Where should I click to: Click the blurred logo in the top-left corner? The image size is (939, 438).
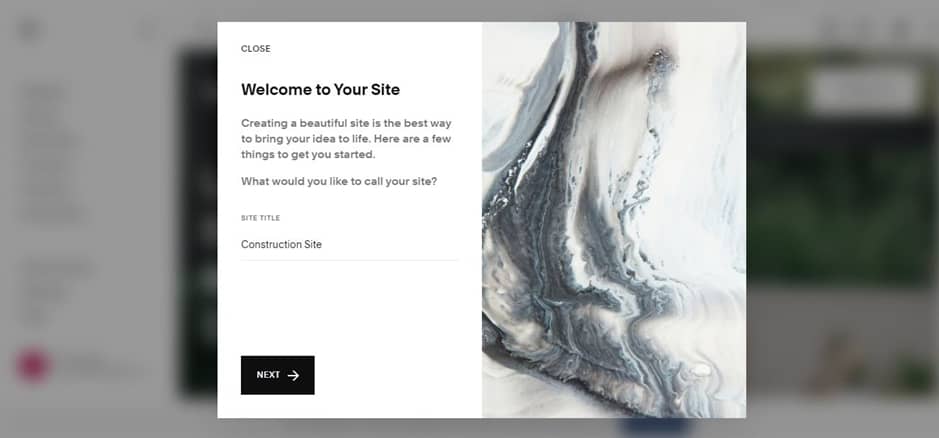(29, 29)
